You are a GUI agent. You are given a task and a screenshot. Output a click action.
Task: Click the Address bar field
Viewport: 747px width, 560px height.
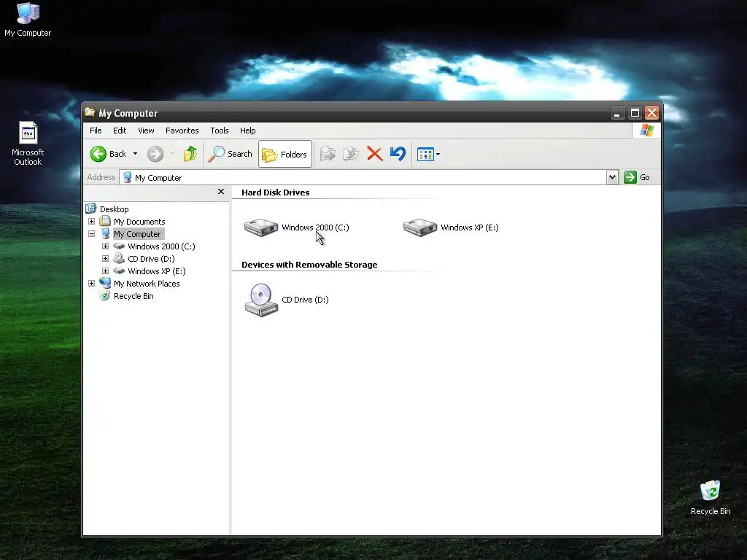[x=363, y=178]
